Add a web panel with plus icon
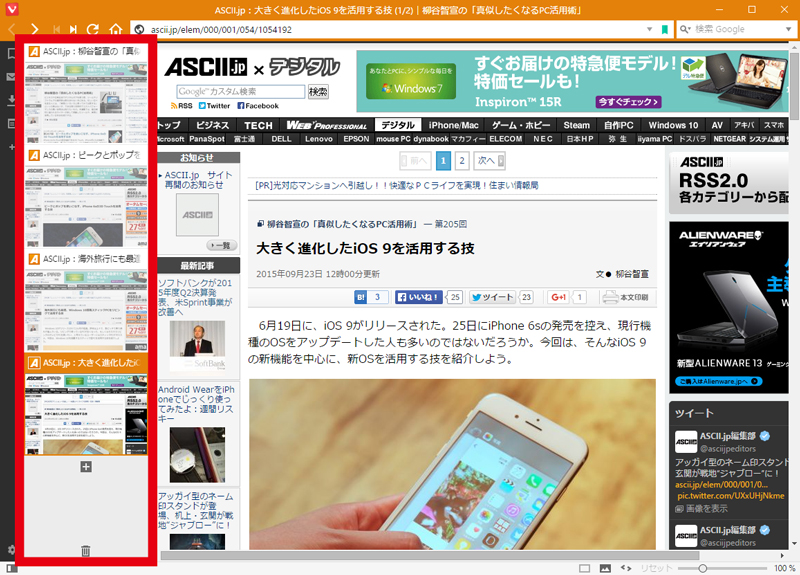Screen dimensions: 800x575 click(11, 147)
